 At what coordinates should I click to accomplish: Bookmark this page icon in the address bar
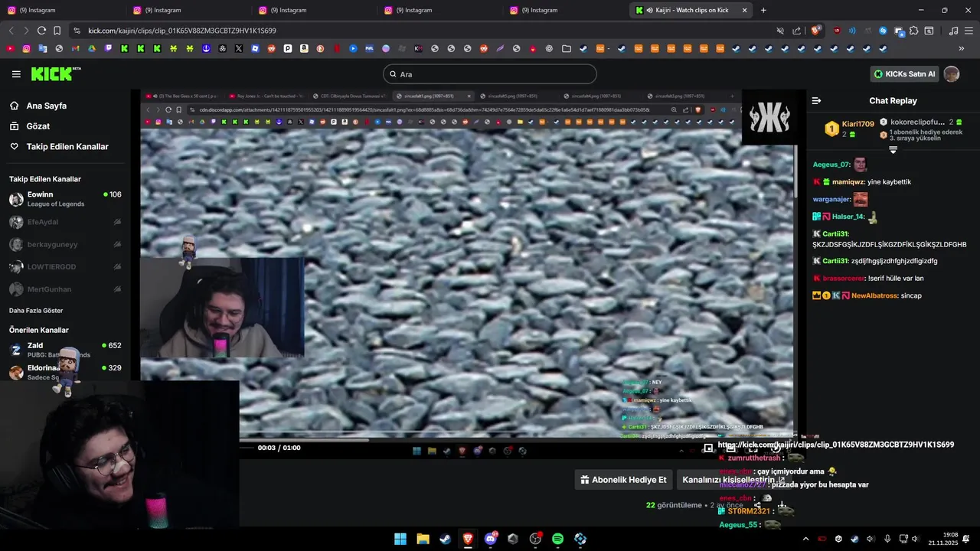(x=57, y=31)
